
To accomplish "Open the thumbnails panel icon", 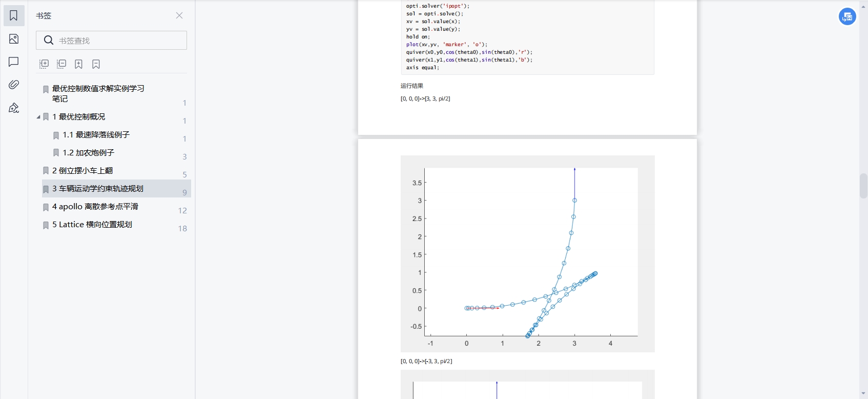I will pos(14,39).
